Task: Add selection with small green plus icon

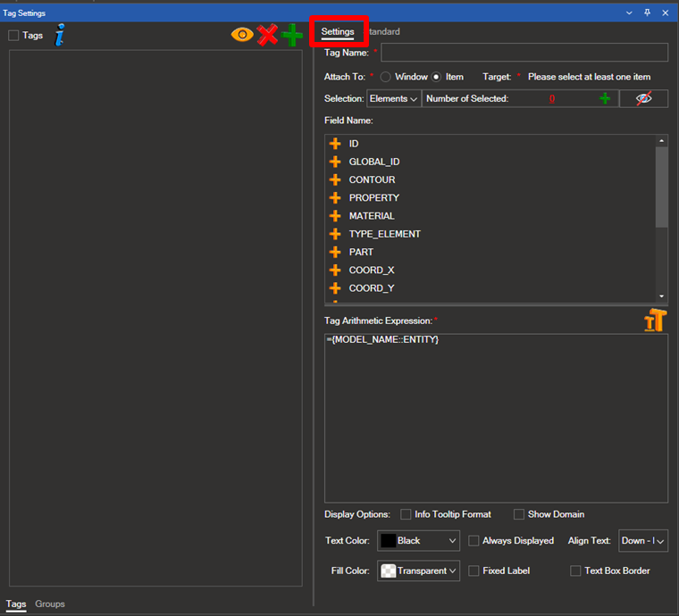Action: pos(605,98)
